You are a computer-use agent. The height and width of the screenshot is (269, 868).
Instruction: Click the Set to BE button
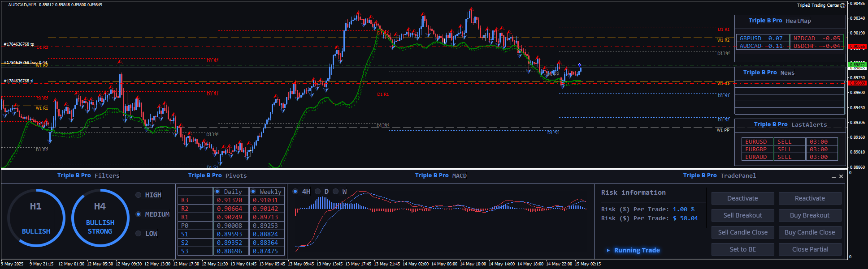742,249
